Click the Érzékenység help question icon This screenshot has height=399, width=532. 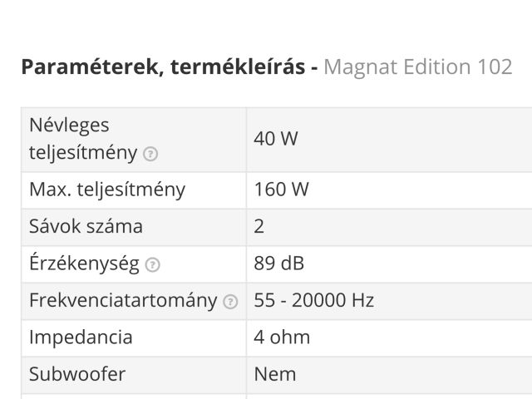tap(152, 265)
